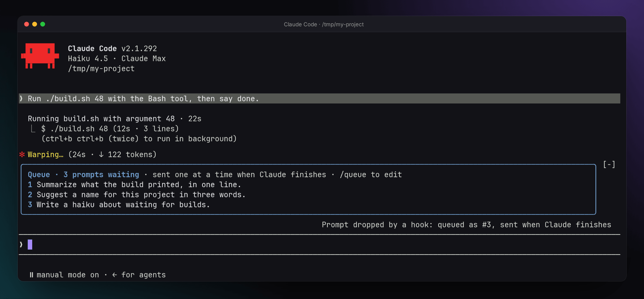Image resolution: width=644 pixels, height=299 pixels.
Task: Click the "Queue · 3 prompts waiting" header
Action: coord(83,175)
